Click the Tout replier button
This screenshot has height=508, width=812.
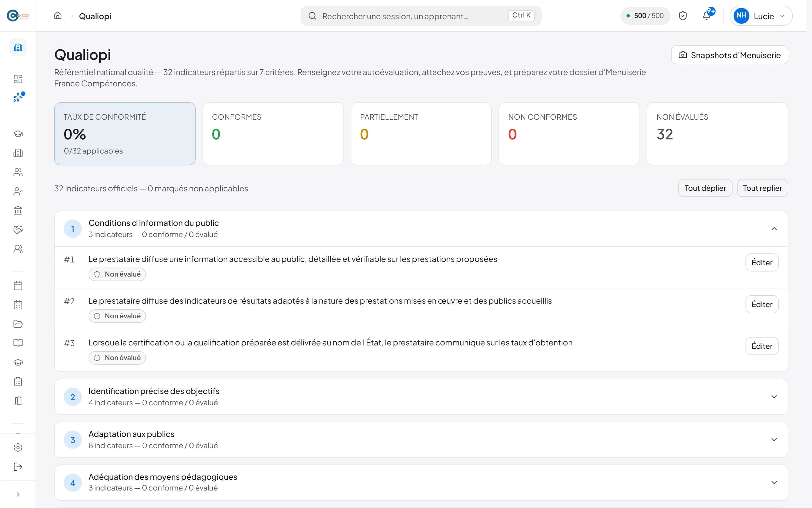coord(762,188)
